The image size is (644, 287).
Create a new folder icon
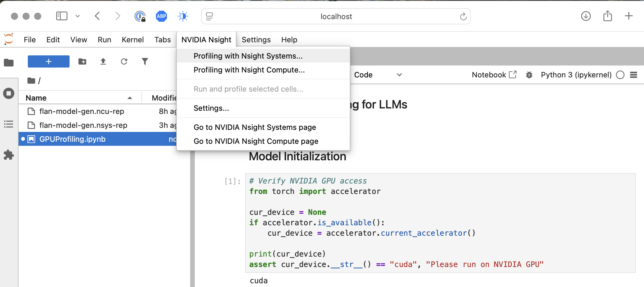(82, 61)
